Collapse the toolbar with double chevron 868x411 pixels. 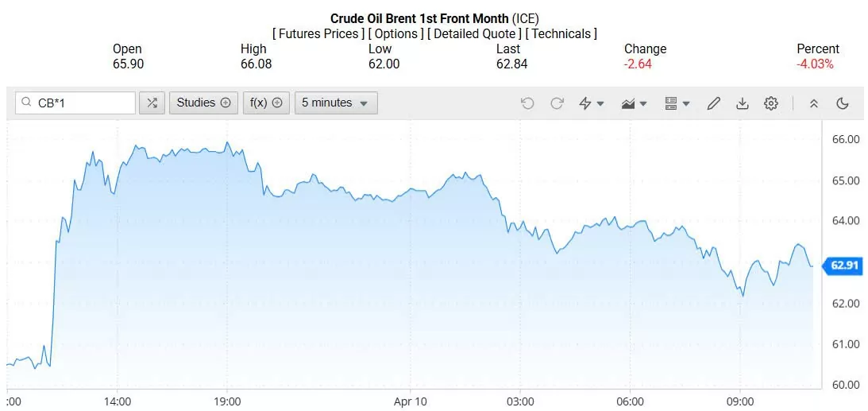tap(813, 103)
